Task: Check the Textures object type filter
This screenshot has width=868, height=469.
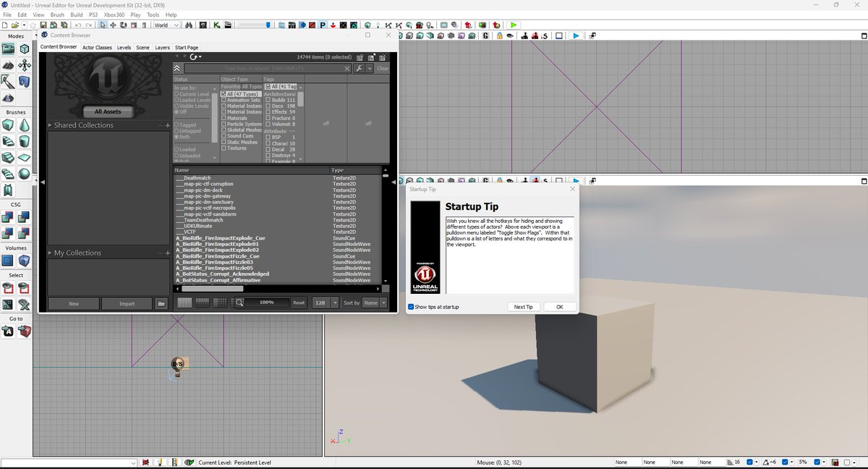Action: pos(224,148)
